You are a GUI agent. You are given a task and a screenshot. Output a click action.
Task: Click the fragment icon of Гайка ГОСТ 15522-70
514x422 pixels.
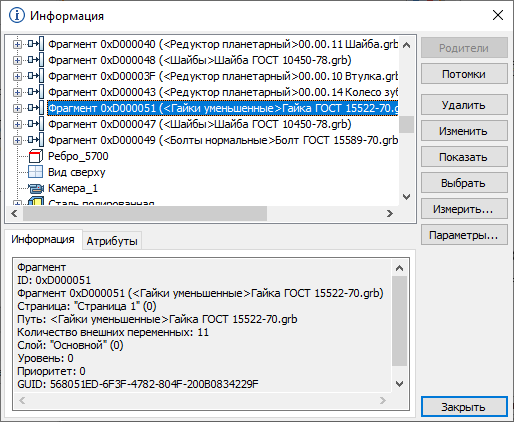[x=35, y=108]
